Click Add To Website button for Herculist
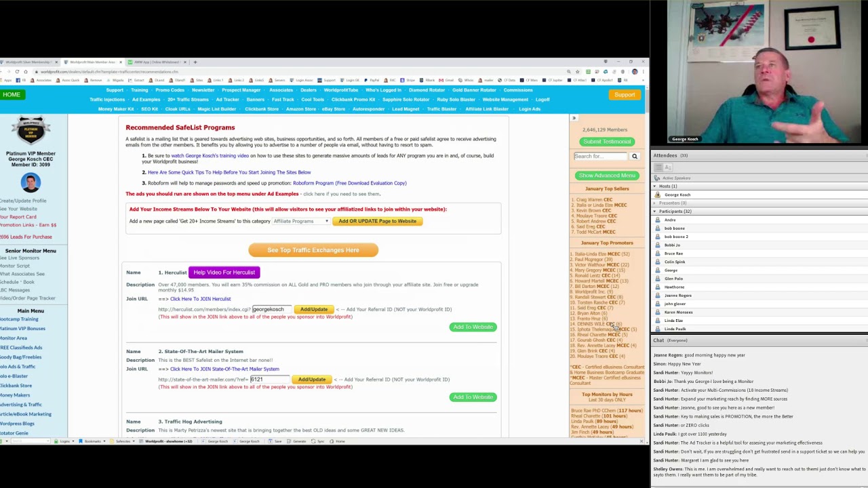This screenshot has width=868, height=488. (x=473, y=327)
